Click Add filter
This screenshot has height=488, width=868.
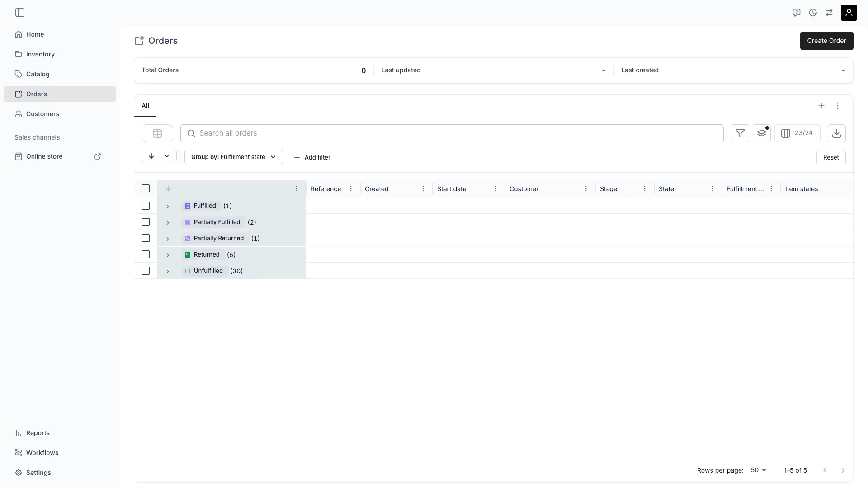[312, 157]
